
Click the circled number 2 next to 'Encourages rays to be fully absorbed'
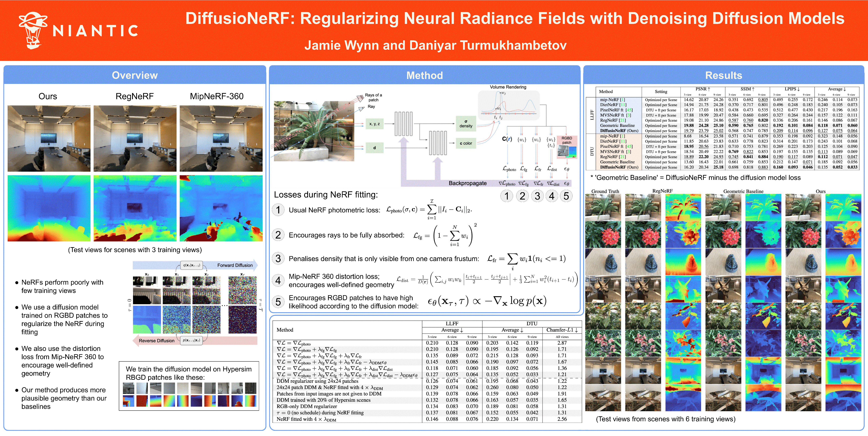click(278, 235)
